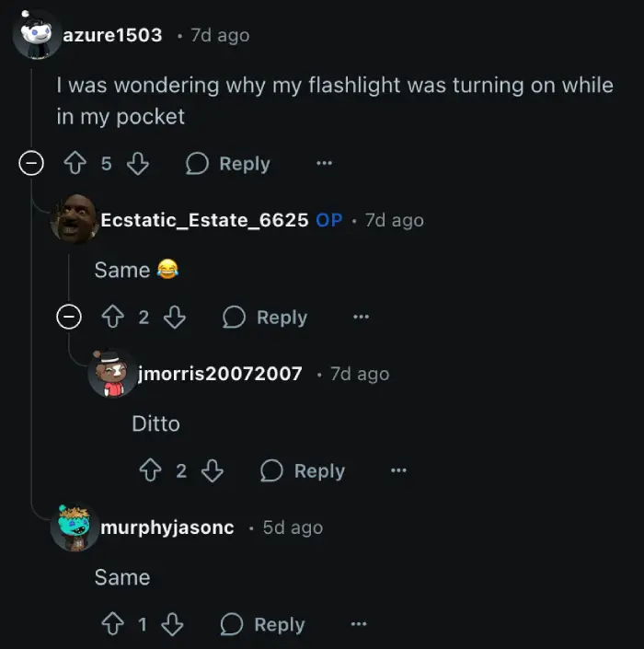Open more options on murphyjasonc's comment
The width and height of the screenshot is (644, 649).
(359, 624)
